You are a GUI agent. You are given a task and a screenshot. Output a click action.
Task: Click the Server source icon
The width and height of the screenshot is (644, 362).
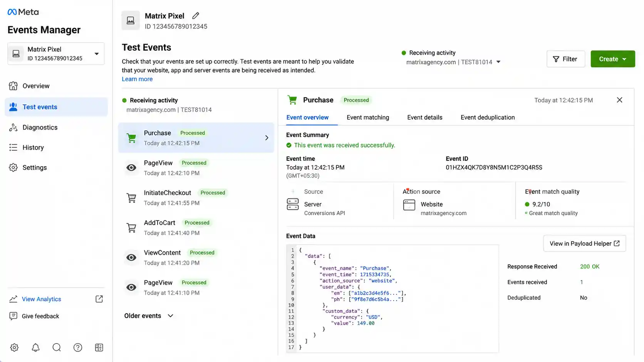pyautogui.click(x=293, y=204)
